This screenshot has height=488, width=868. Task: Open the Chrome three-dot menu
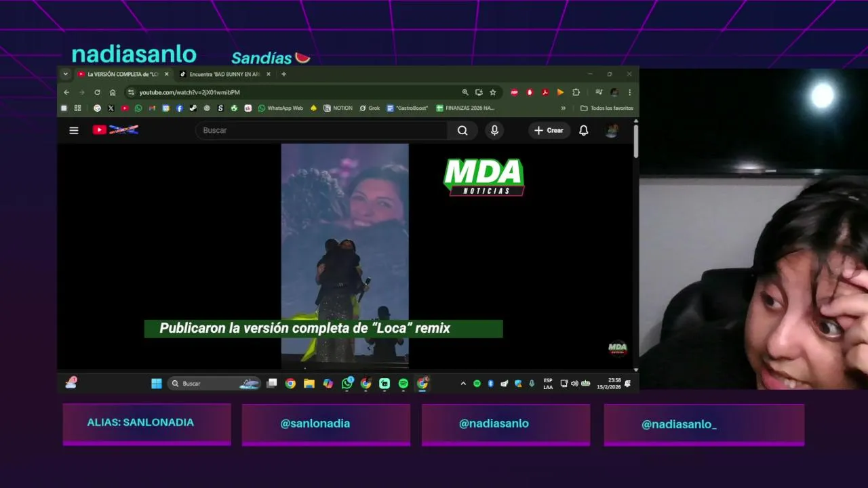pyautogui.click(x=629, y=92)
